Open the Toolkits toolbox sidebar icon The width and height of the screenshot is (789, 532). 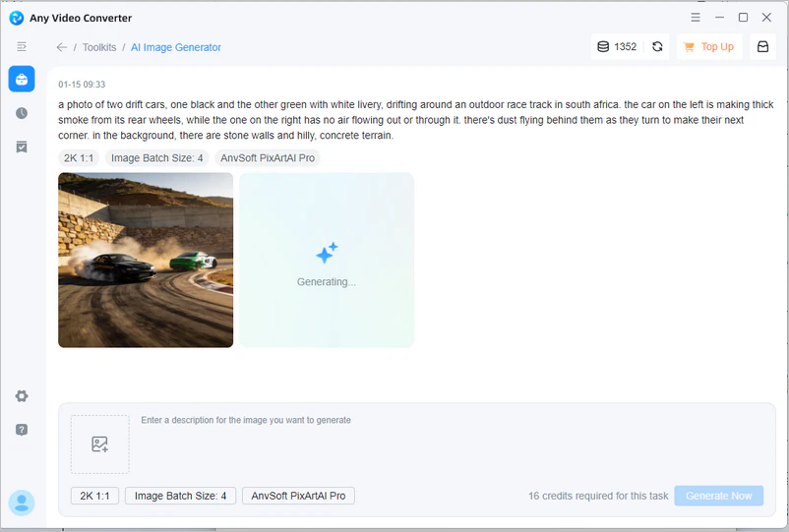22,80
